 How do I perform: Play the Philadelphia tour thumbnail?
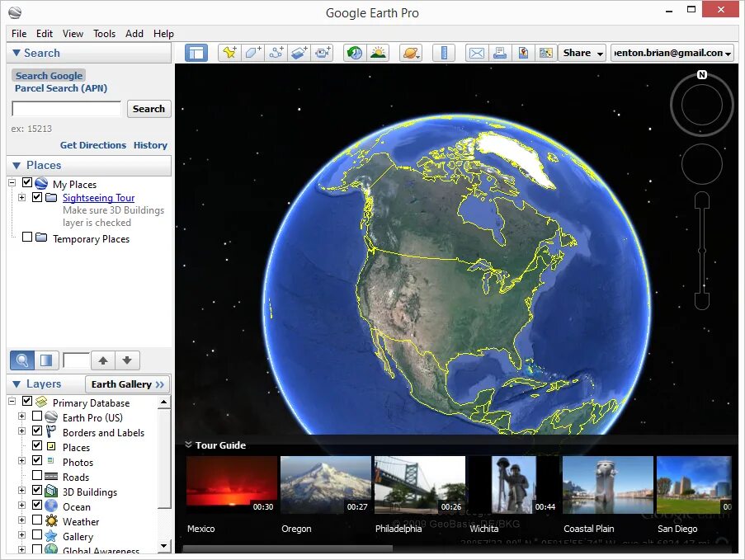tap(420, 485)
